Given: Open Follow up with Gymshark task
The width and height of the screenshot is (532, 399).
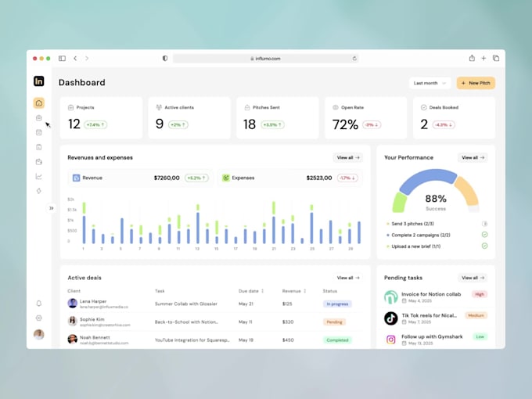Looking at the screenshot, I should (x=432, y=336).
